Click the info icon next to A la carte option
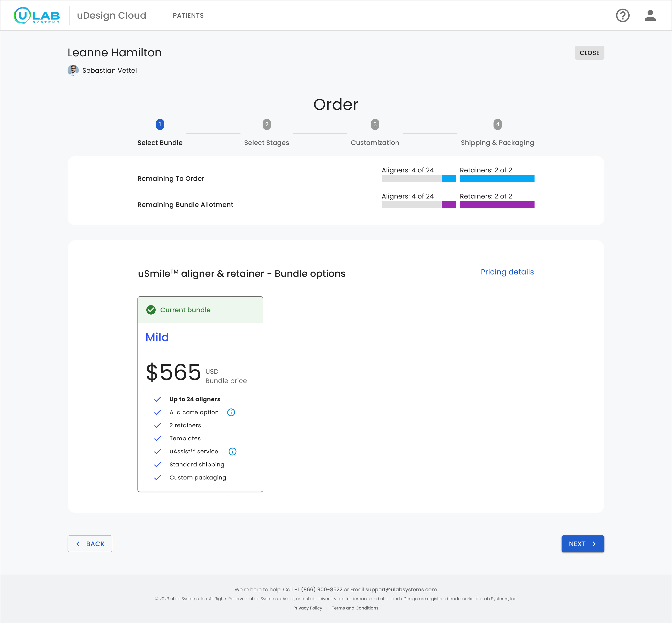Screen dimensions: 672x623 coord(231,412)
